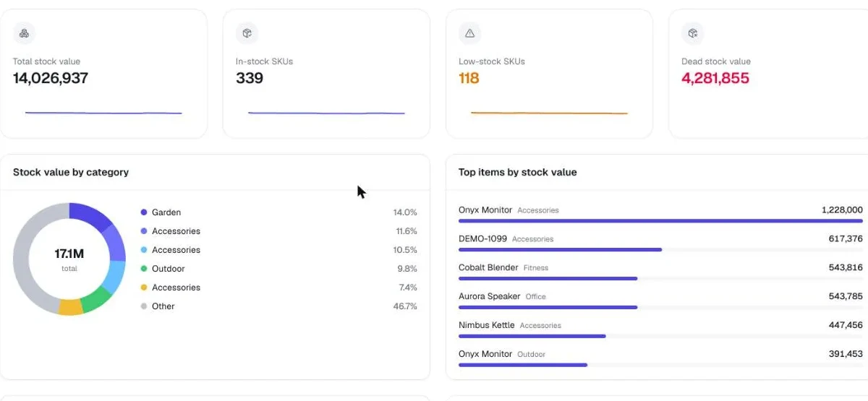Screen dimensions: 868x401
Task: Click the 543,816 stock value
Action: point(846,267)
